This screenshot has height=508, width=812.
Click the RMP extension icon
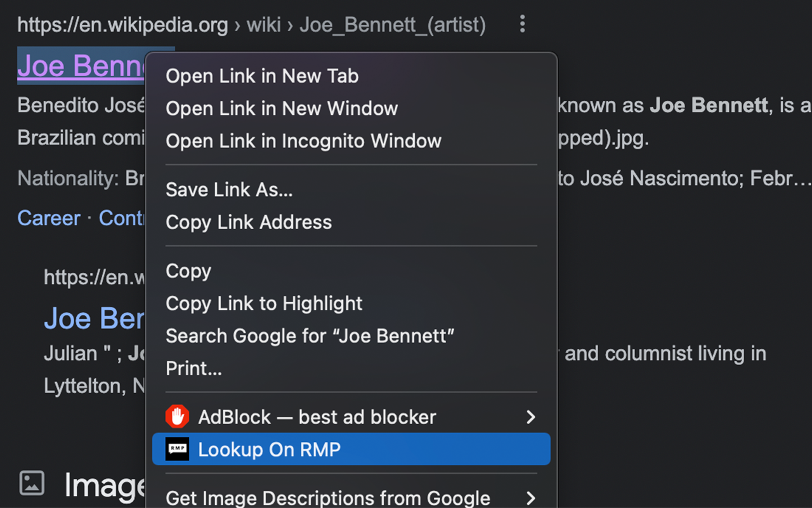[177, 450]
